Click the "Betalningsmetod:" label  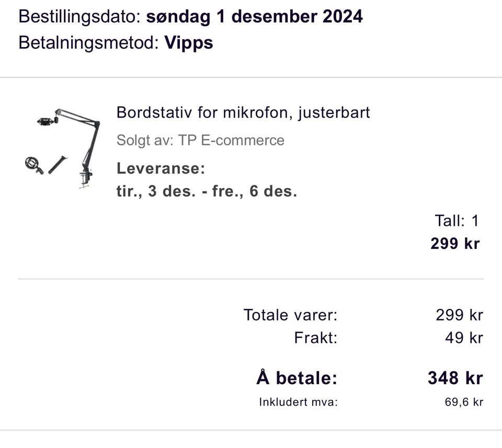click(88, 42)
